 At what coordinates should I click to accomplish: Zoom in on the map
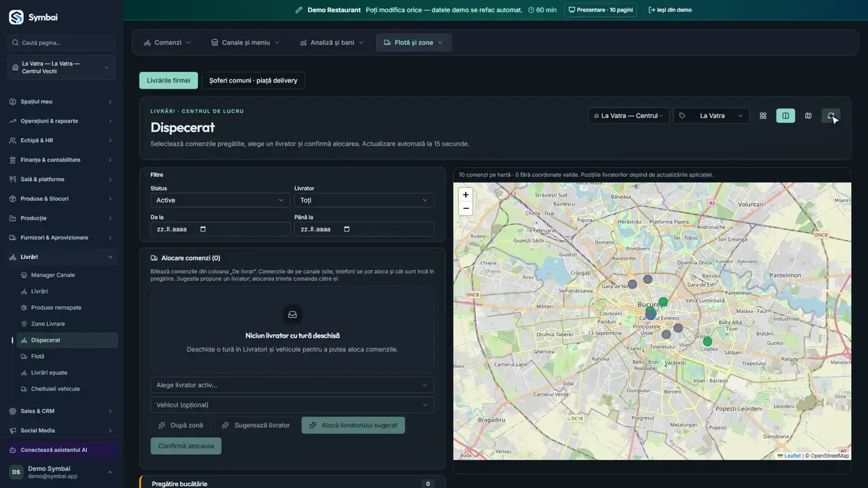pyautogui.click(x=465, y=195)
